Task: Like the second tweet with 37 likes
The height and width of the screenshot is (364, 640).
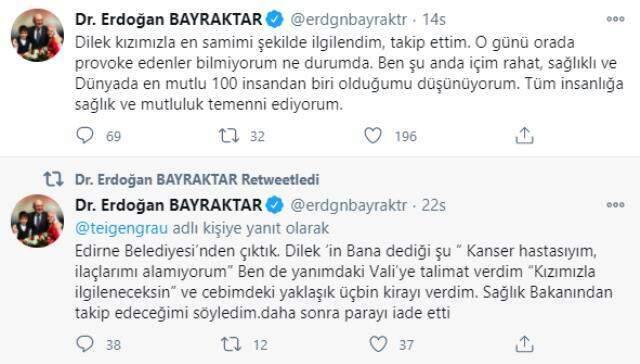Action: click(x=378, y=344)
